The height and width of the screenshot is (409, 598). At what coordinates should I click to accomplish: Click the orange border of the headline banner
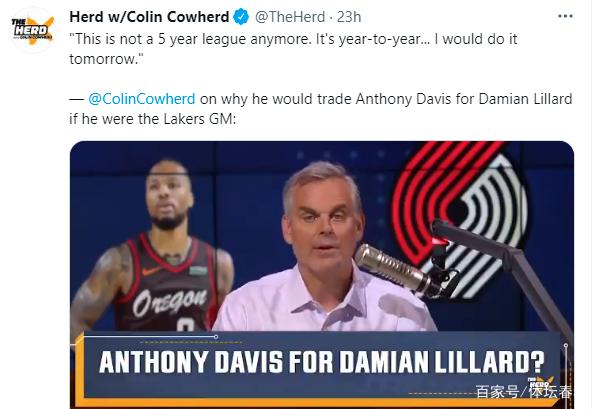coord(79,370)
